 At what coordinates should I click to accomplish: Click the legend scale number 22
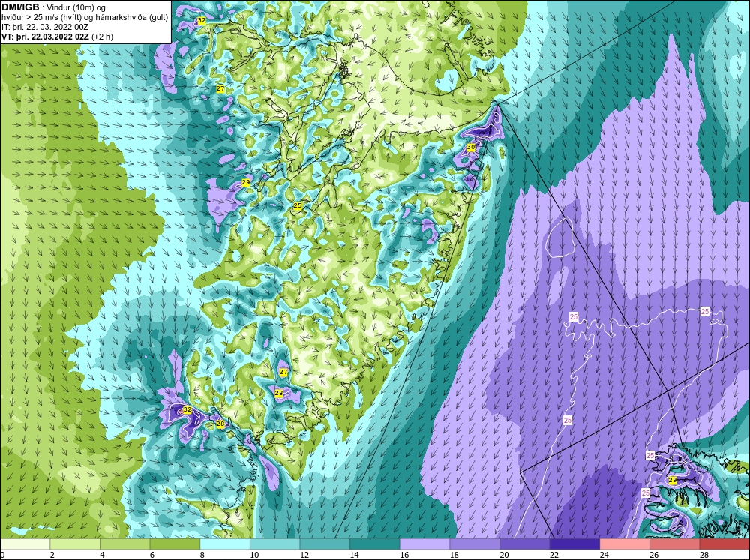pyautogui.click(x=554, y=555)
